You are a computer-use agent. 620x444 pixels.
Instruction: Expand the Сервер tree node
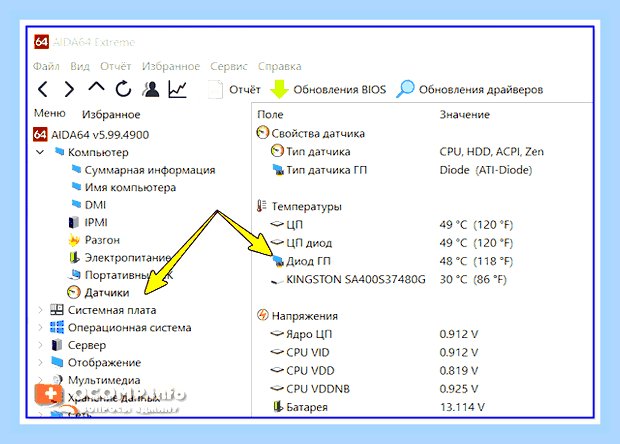point(40,345)
